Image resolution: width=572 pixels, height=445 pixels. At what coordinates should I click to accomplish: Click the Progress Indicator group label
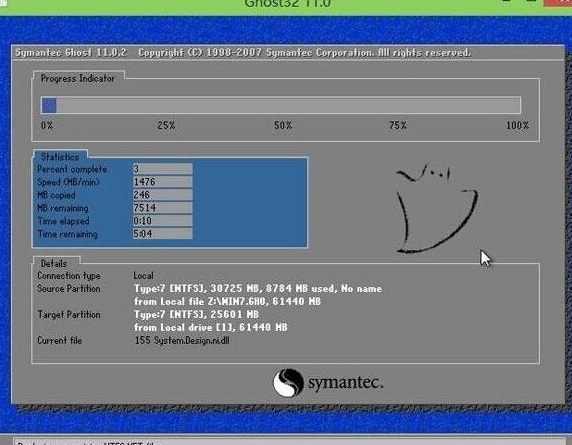coord(78,78)
